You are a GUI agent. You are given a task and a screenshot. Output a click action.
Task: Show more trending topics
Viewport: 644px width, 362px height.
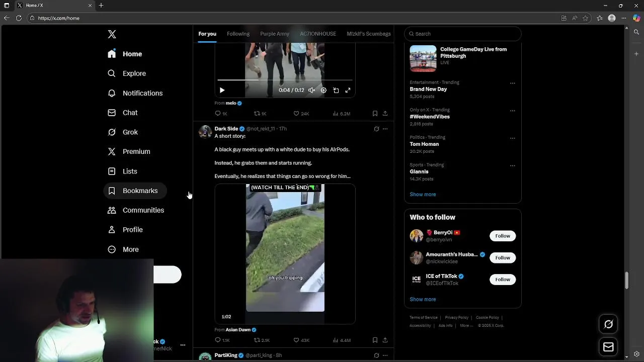tap(423, 195)
